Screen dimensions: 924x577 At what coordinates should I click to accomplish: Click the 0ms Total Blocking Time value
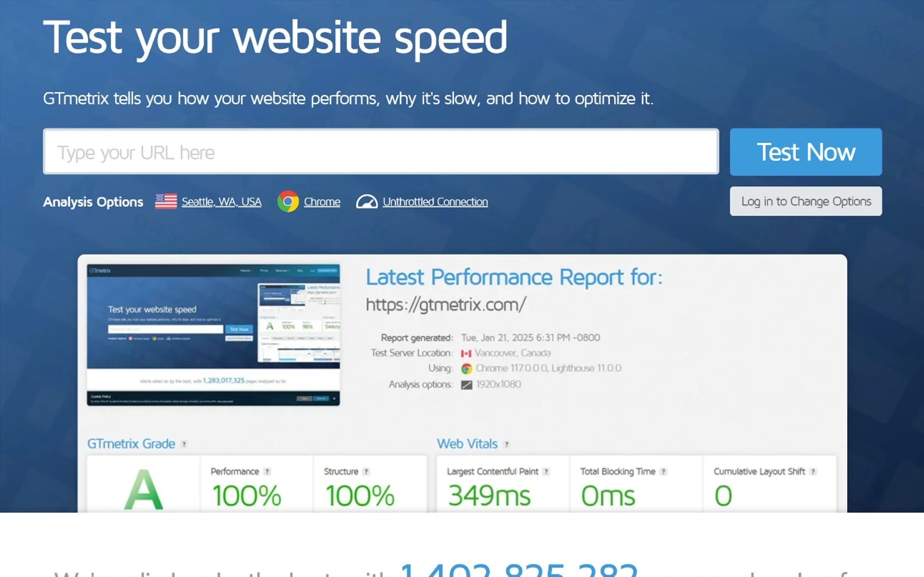coord(608,496)
